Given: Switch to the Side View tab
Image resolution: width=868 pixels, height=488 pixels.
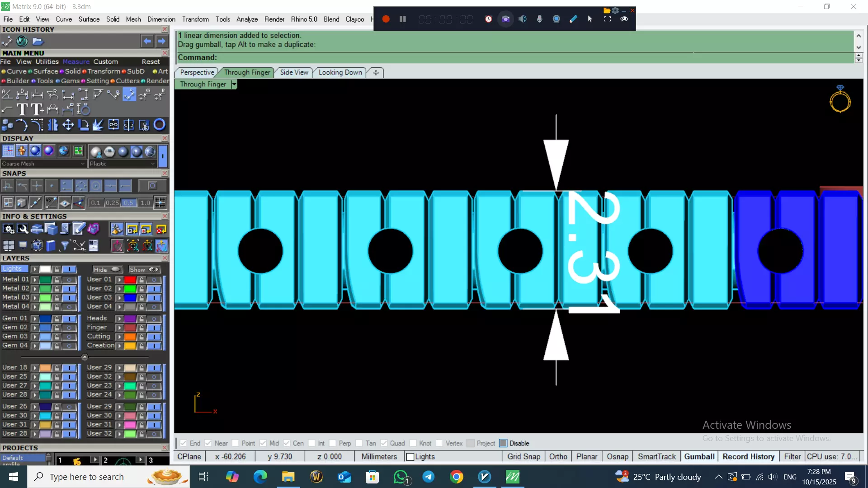Looking at the screenshot, I should tap(294, 72).
